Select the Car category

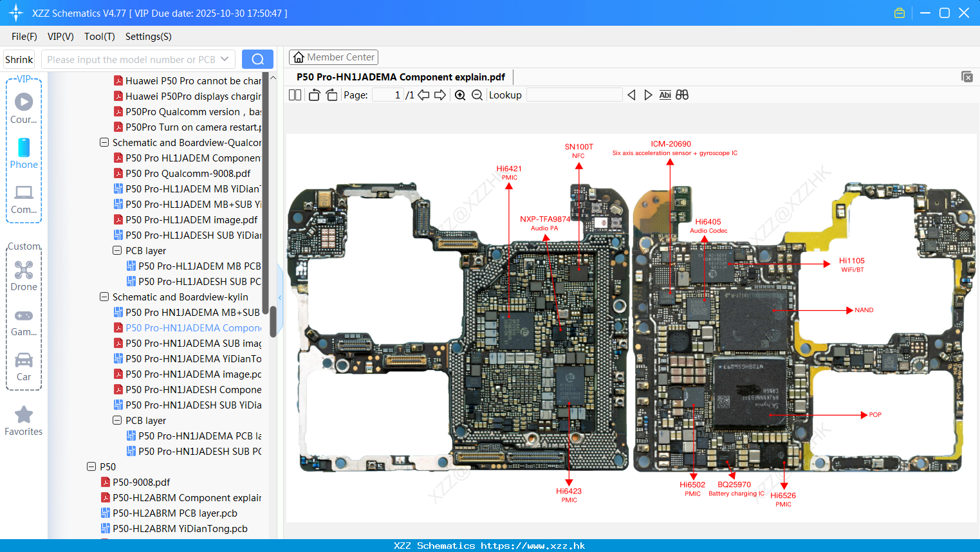tap(24, 366)
